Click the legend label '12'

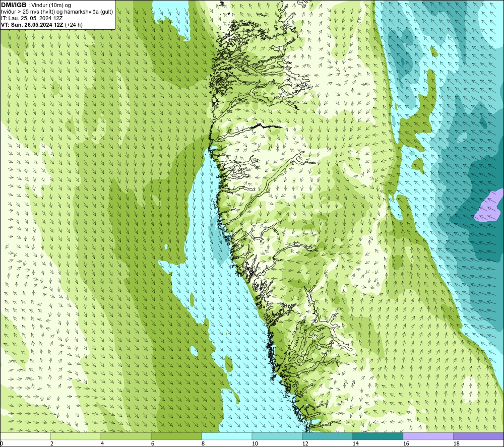(x=305, y=444)
